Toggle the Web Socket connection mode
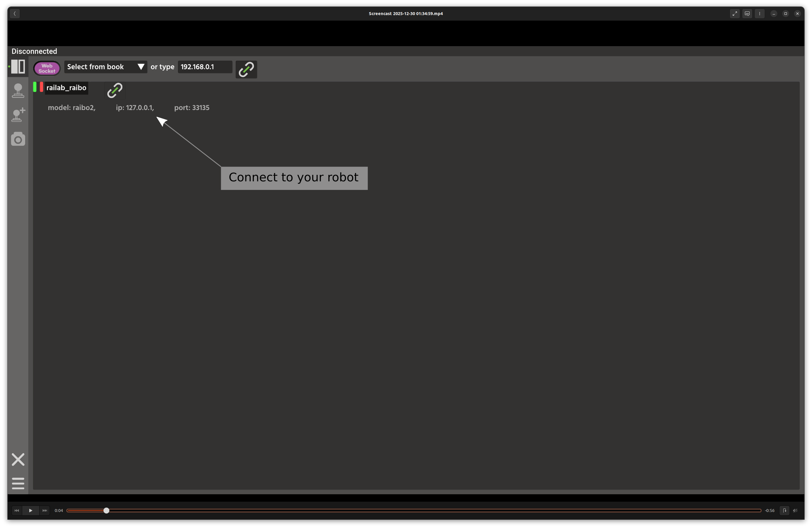This screenshot has width=812, height=528. [47, 68]
